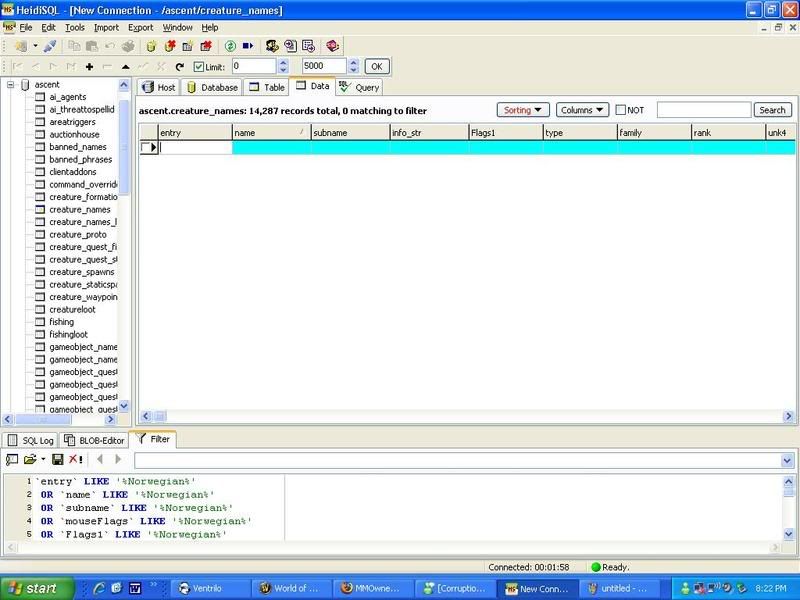Viewport: 800px width, 600px height.
Task: Open the Columns dropdown
Action: click(x=582, y=110)
